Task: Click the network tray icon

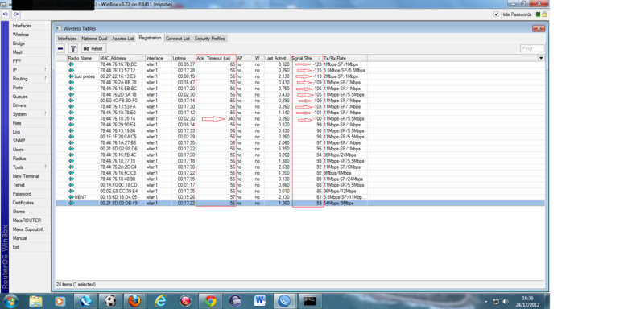Action: 496,302
